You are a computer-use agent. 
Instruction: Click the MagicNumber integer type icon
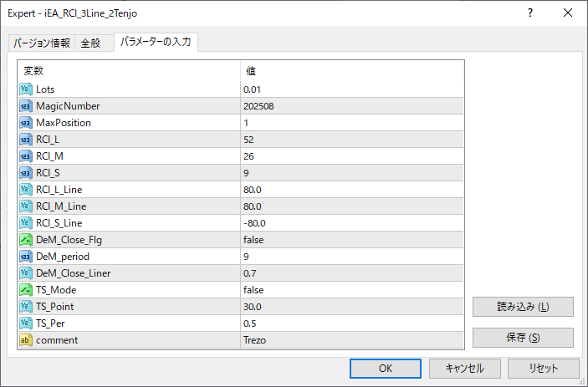click(x=26, y=105)
